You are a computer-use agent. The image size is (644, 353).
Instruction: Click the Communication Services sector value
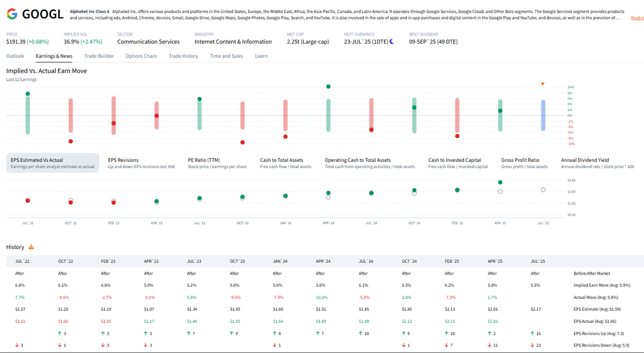point(149,41)
